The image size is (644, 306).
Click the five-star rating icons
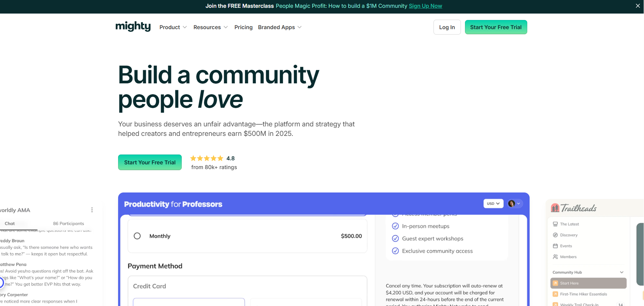click(207, 158)
